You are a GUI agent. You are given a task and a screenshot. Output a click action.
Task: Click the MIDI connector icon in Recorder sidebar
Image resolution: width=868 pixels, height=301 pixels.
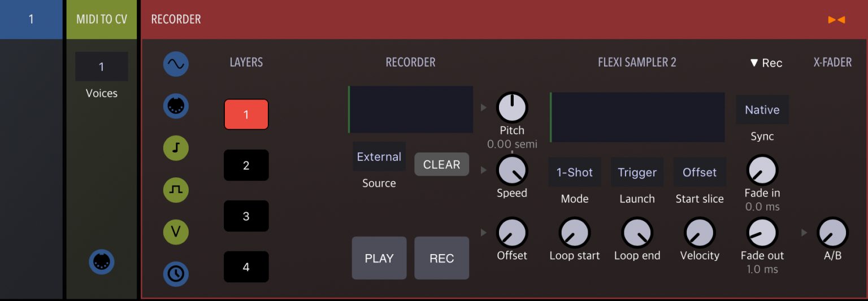(176, 106)
